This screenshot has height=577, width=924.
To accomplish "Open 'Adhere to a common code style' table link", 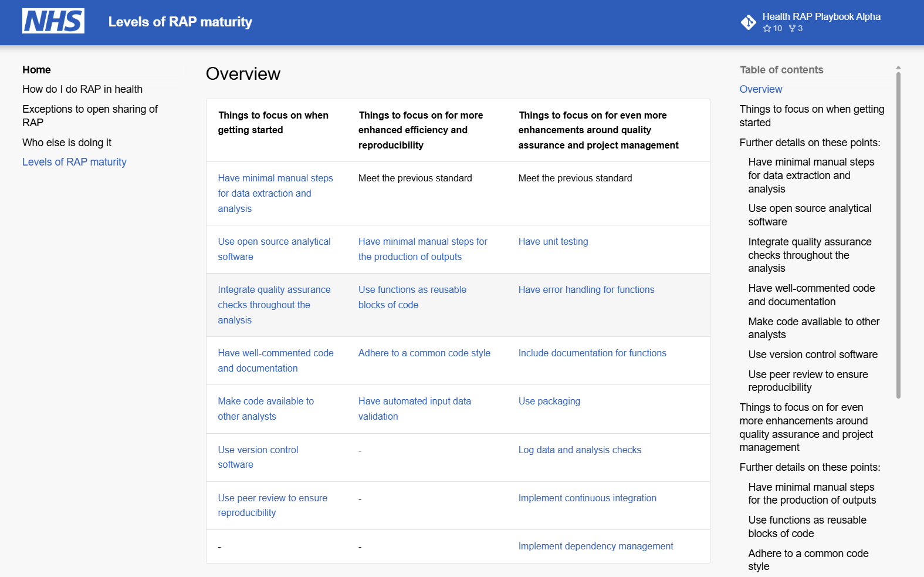I will (x=424, y=353).
